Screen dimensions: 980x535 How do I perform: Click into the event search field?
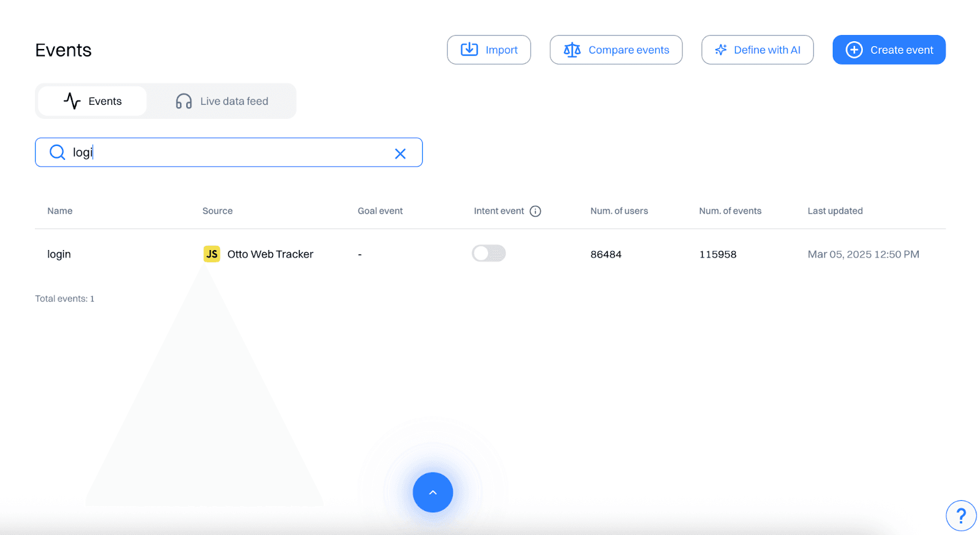[233, 153]
